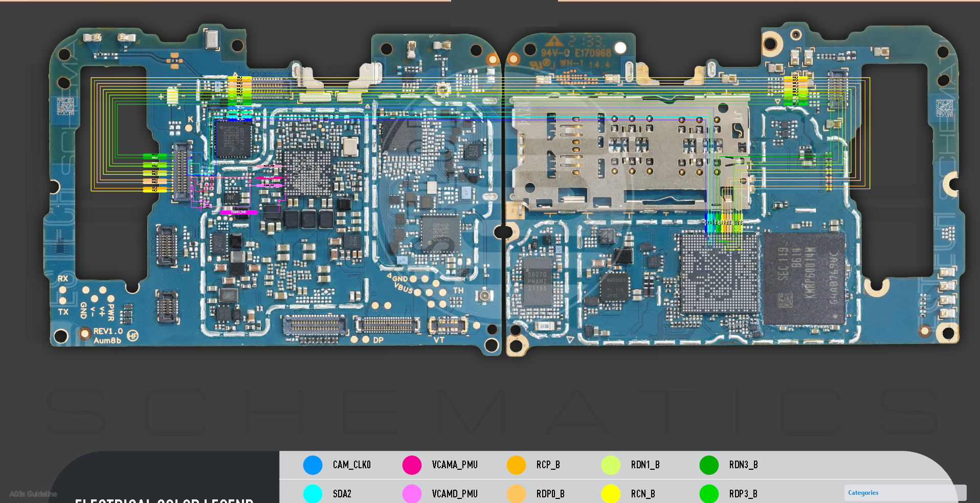Click the cyan SDA2 color swatch
The image size is (980, 503).
313,493
